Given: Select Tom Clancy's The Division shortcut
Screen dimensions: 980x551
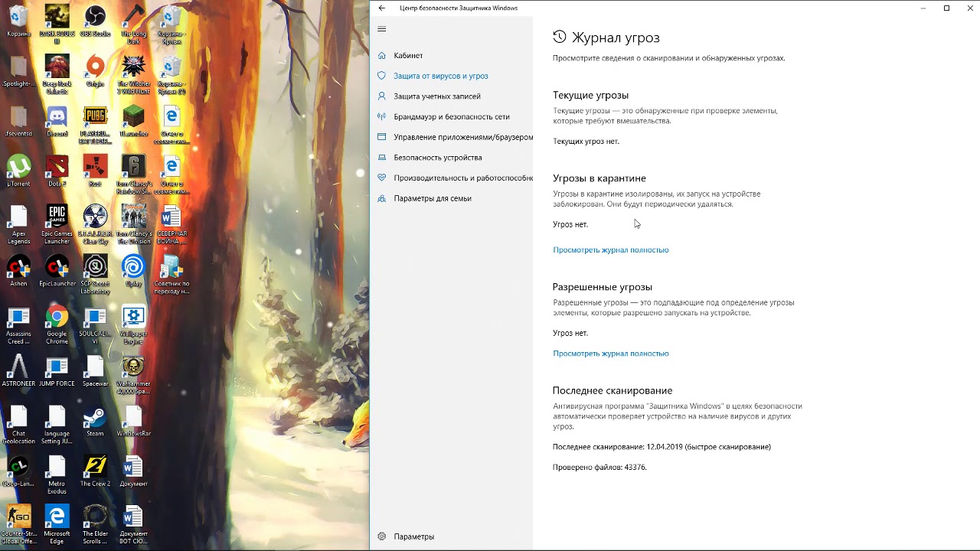Looking at the screenshot, I should (x=133, y=224).
